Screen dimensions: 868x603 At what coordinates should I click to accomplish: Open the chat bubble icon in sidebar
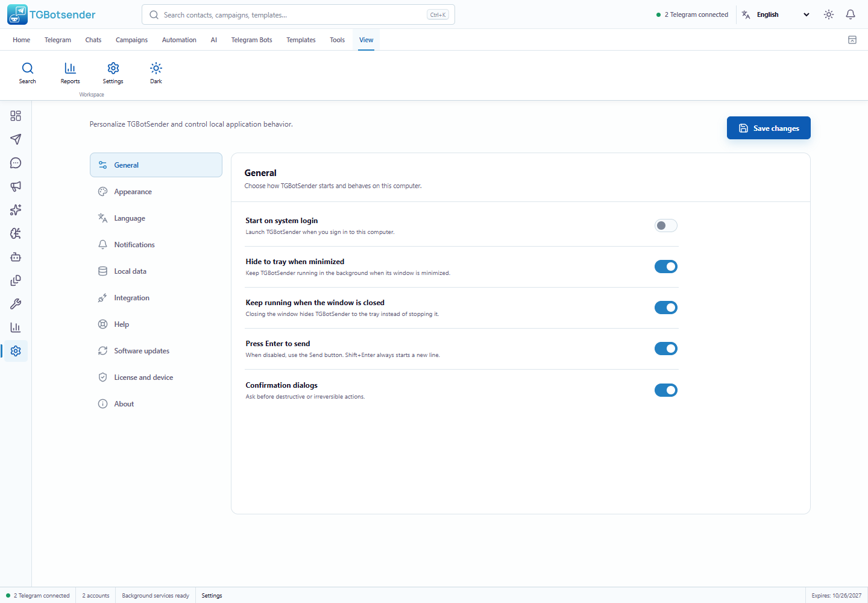coord(16,163)
